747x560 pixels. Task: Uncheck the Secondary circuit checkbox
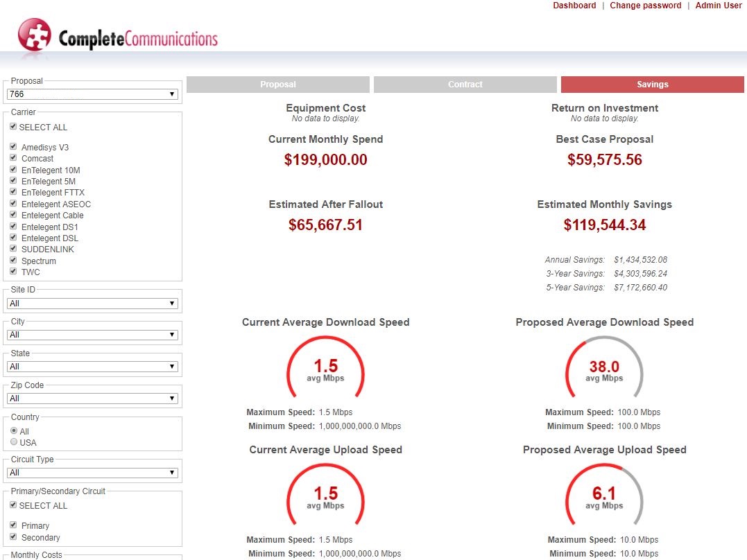[13, 536]
